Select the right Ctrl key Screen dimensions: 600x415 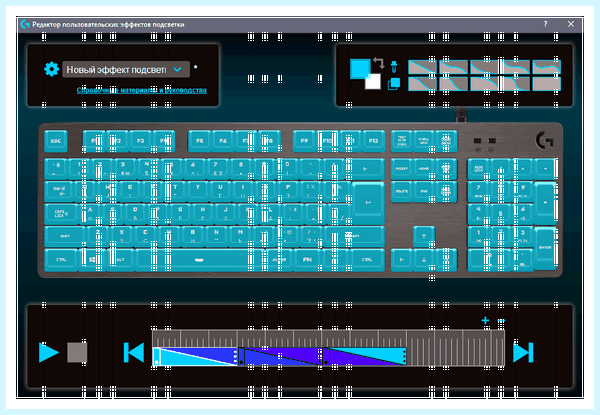367,260
